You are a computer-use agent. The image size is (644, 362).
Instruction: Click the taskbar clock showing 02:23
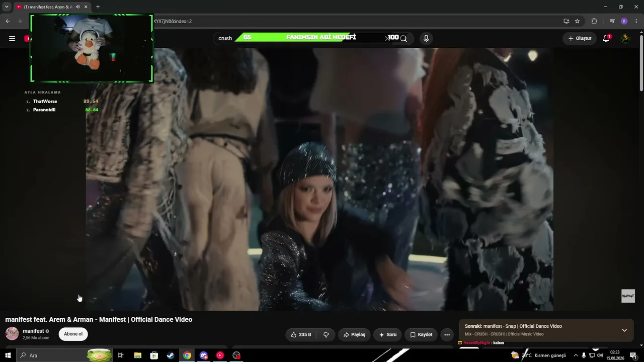(614, 355)
